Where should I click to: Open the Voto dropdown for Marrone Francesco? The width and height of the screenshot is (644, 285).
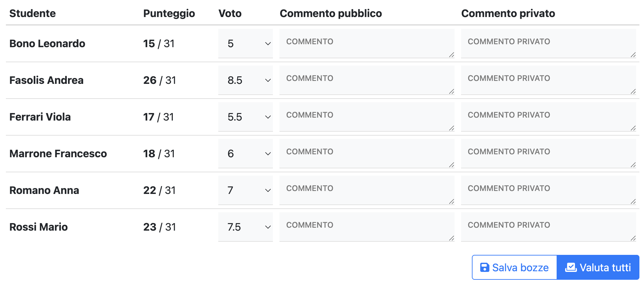(x=245, y=154)
